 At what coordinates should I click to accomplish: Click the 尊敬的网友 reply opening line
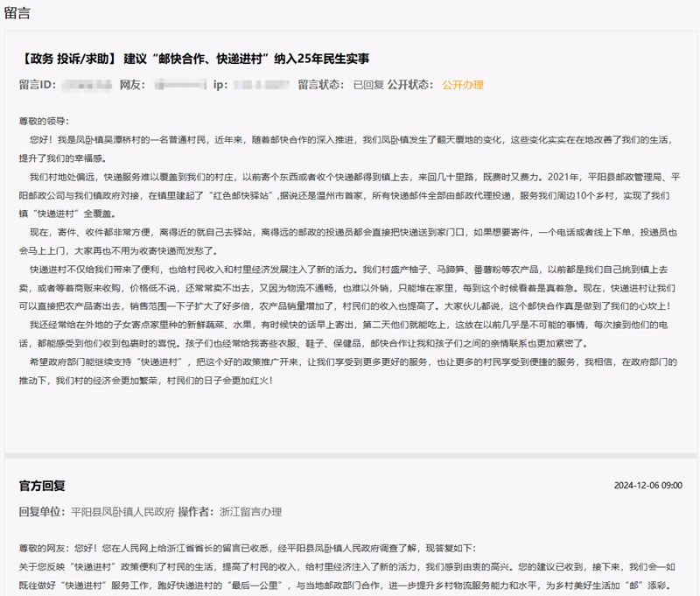pyautogui.click(x=262, y=550)
